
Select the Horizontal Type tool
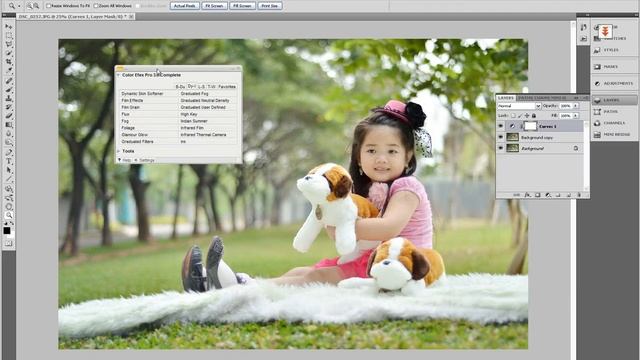9,161
